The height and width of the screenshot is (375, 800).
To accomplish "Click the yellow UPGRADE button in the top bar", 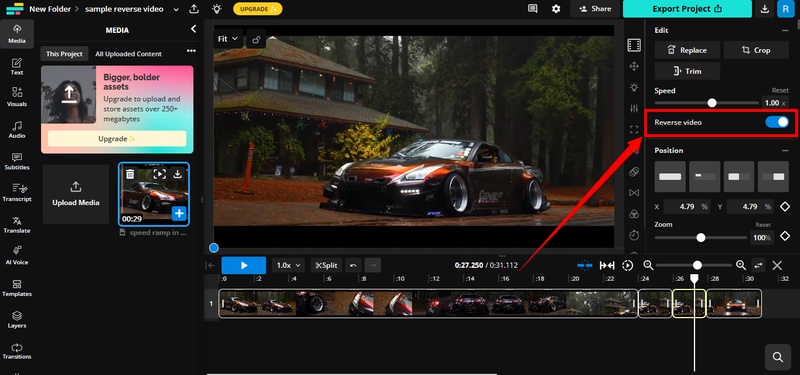I will coord(258,9).
